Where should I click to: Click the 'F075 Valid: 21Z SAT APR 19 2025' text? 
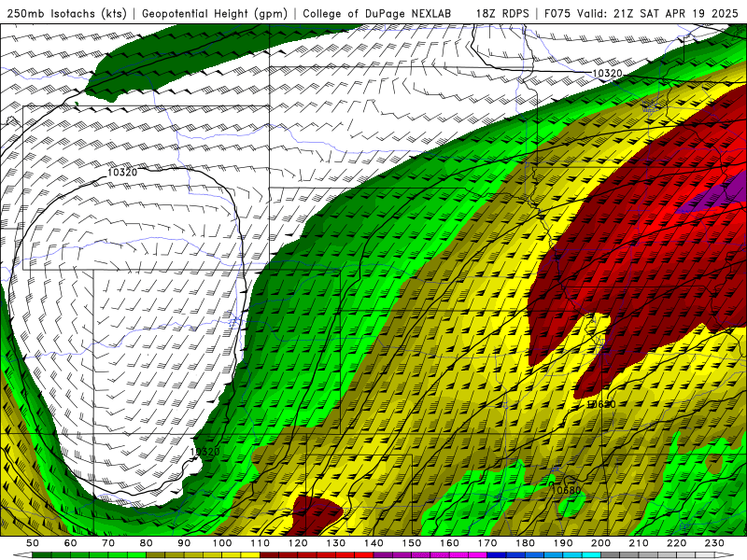pos(641,14)
